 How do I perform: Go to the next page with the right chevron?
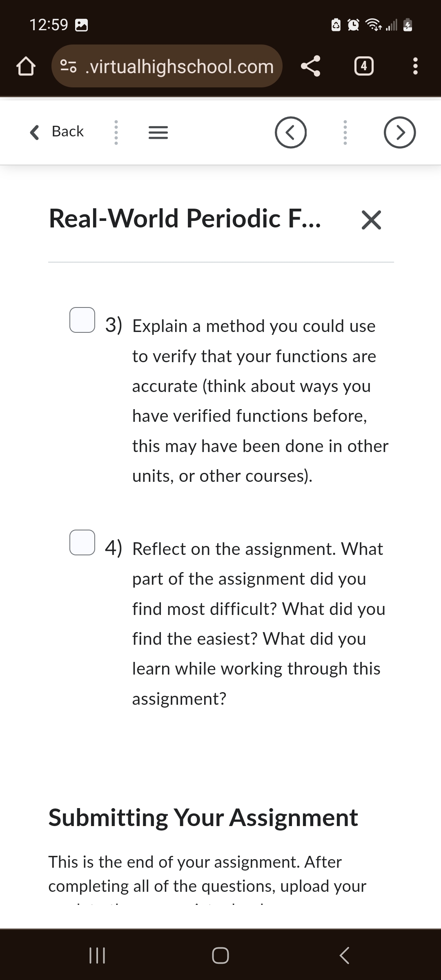(399, 132)
